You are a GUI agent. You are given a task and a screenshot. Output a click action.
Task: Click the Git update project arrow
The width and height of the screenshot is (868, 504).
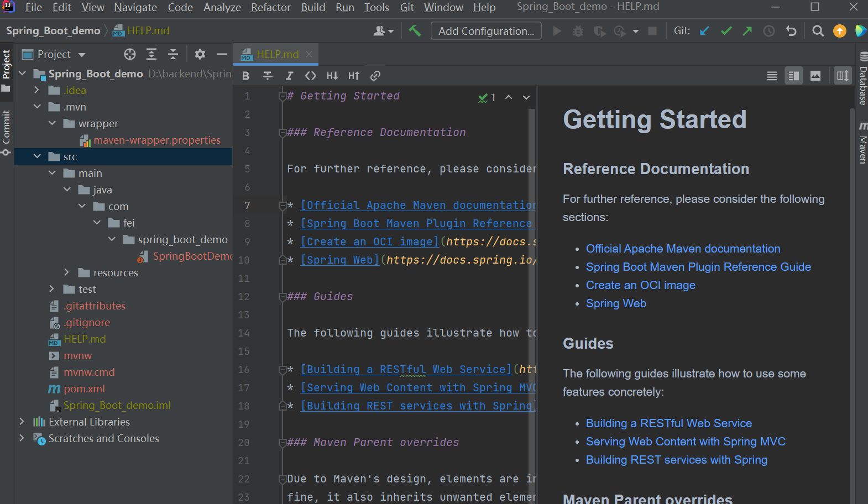tap(704, 31)
